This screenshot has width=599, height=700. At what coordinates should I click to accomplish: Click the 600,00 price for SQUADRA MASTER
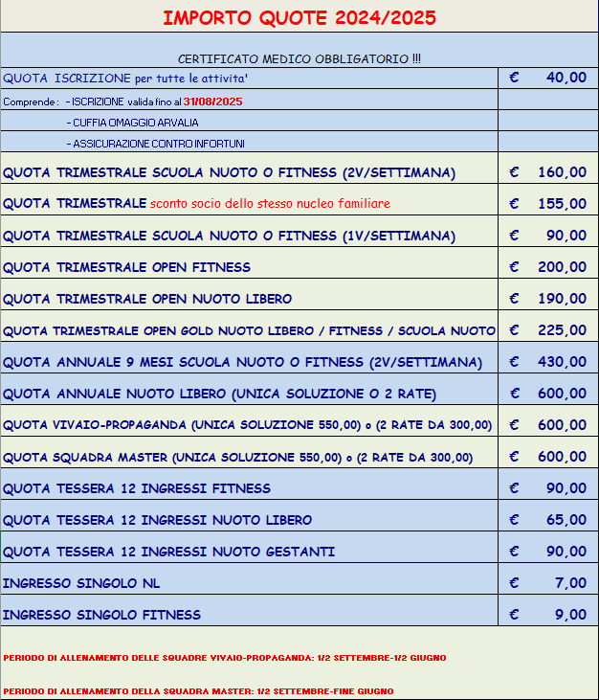point(548,453)
